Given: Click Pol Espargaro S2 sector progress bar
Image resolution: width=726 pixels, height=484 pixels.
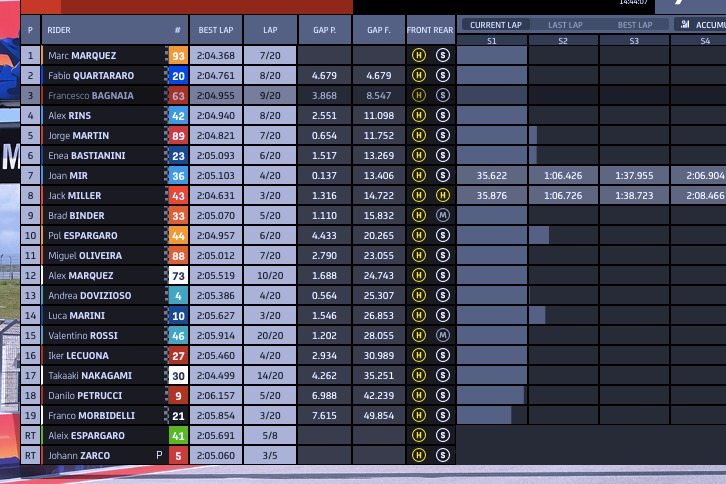Looking at the screenshot, I should [539, 235].
